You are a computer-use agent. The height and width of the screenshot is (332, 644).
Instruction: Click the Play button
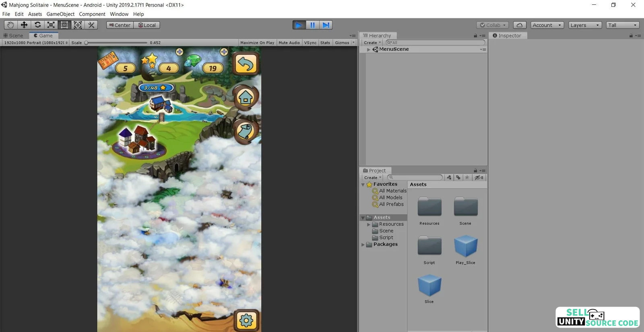pos(299,25)
